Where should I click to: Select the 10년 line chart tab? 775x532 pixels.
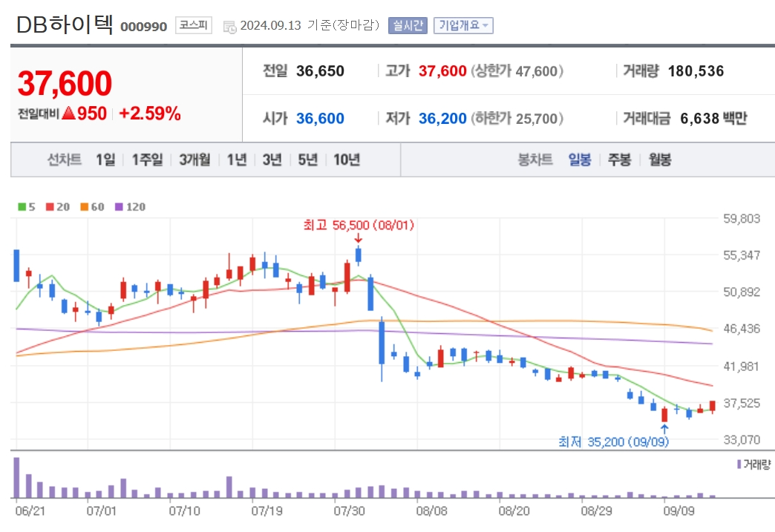coord(347,160)
